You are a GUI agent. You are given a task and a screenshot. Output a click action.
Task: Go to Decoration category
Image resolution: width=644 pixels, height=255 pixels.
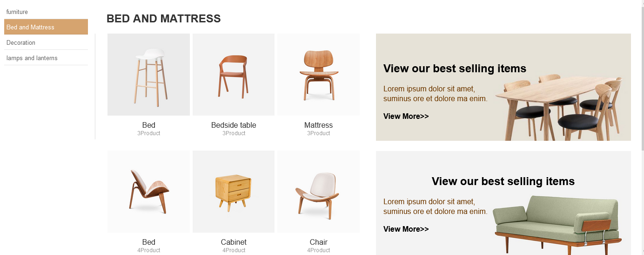click(21, 42)
